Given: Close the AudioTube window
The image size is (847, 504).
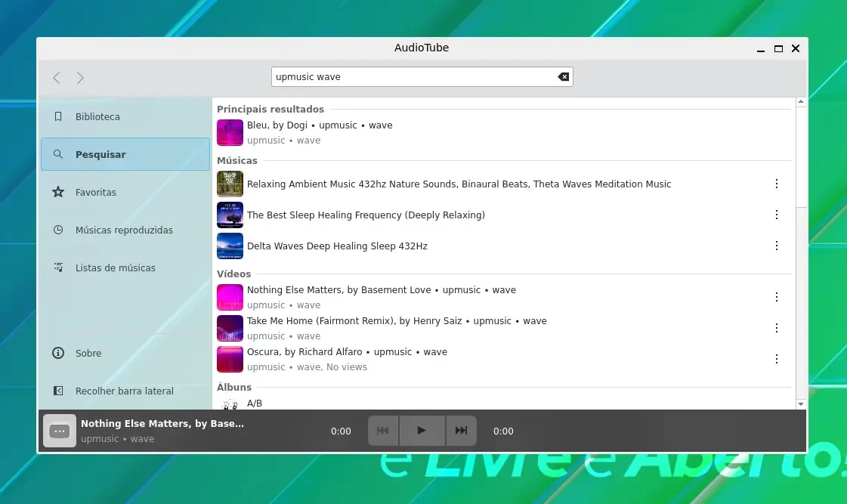Looking at the screenshot, I should [x=796, y=48].
